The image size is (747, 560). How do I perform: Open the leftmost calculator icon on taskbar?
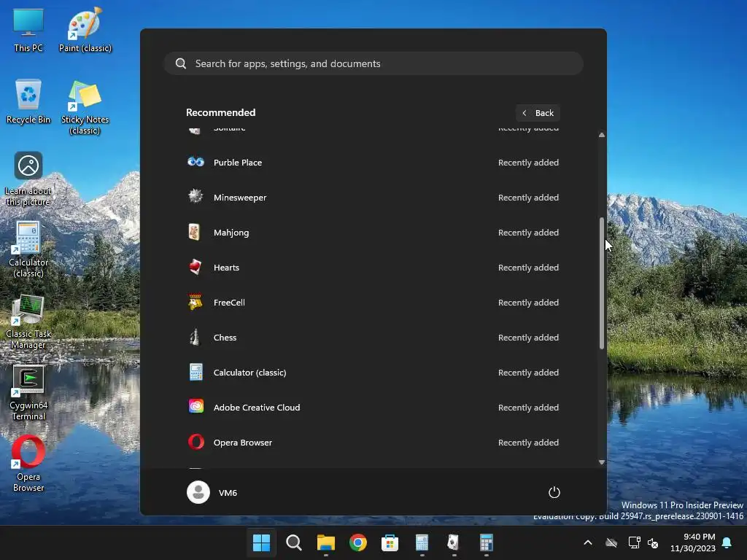point(422,542)
